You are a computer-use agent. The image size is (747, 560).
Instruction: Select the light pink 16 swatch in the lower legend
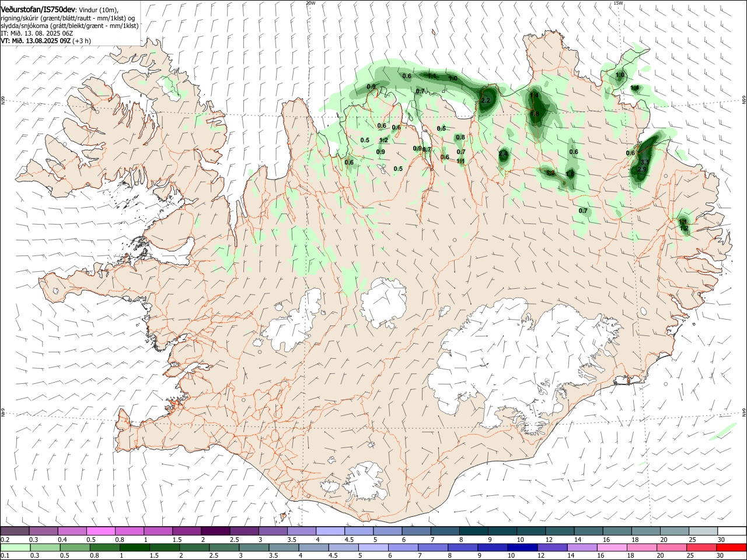(x=612, y=548)
